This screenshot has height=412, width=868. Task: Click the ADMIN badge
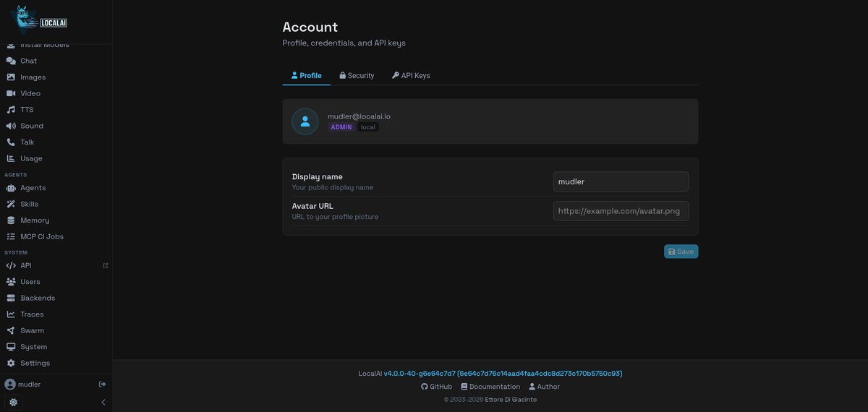coord(341,127)
